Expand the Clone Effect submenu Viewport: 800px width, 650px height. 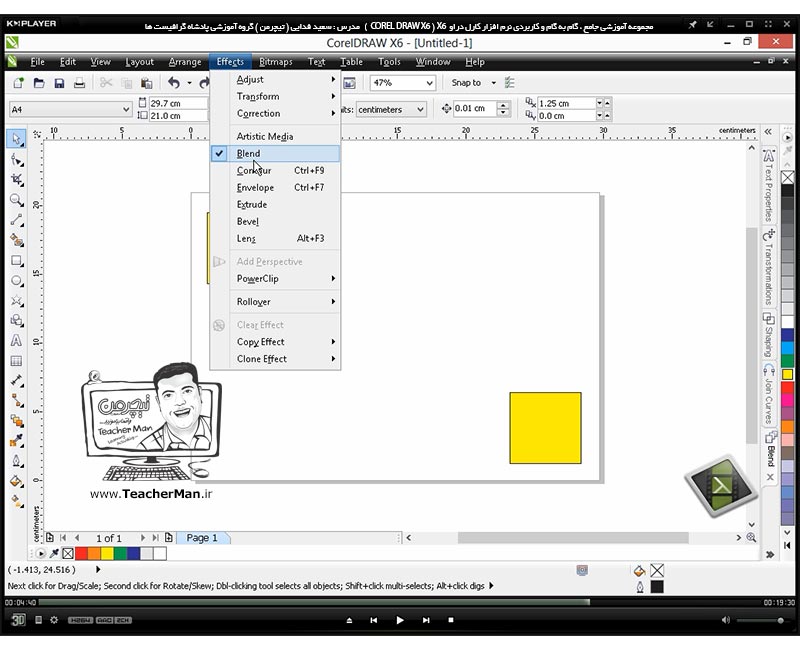tap(275, 359)
